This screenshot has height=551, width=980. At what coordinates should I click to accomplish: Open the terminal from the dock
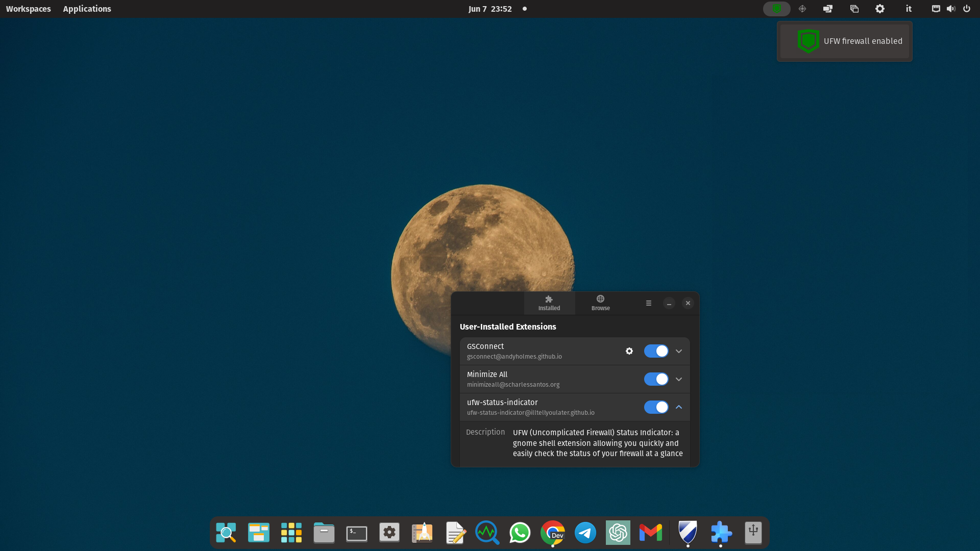tap(356, 533)
